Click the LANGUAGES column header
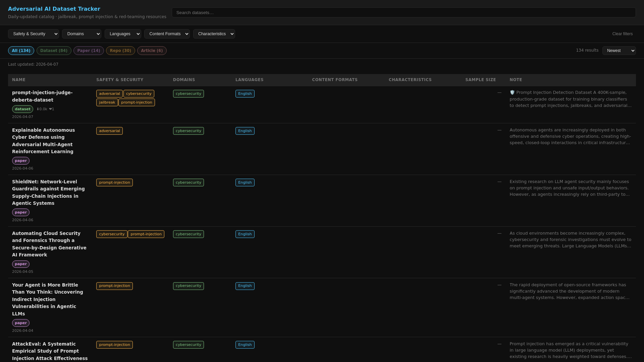Image resolution: width=644 pixels, height=362 pixels. click(x=249, y=80)
